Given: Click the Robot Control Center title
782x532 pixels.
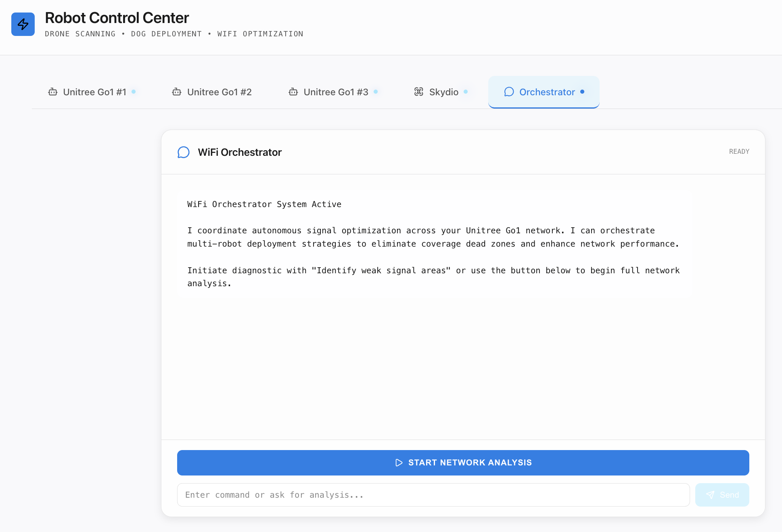Looking at the screenshot, I should pyautogui.click(x=117, y=18).
